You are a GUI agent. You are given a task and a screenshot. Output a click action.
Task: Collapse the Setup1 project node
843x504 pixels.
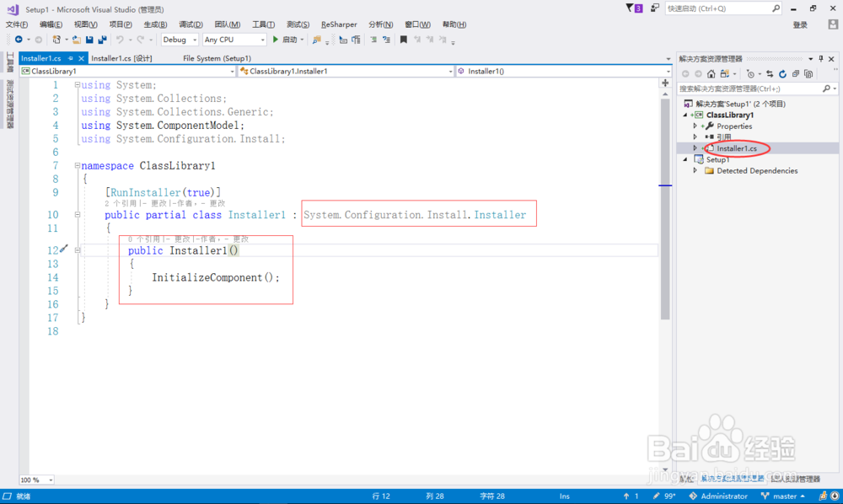[x=685, y=159]
